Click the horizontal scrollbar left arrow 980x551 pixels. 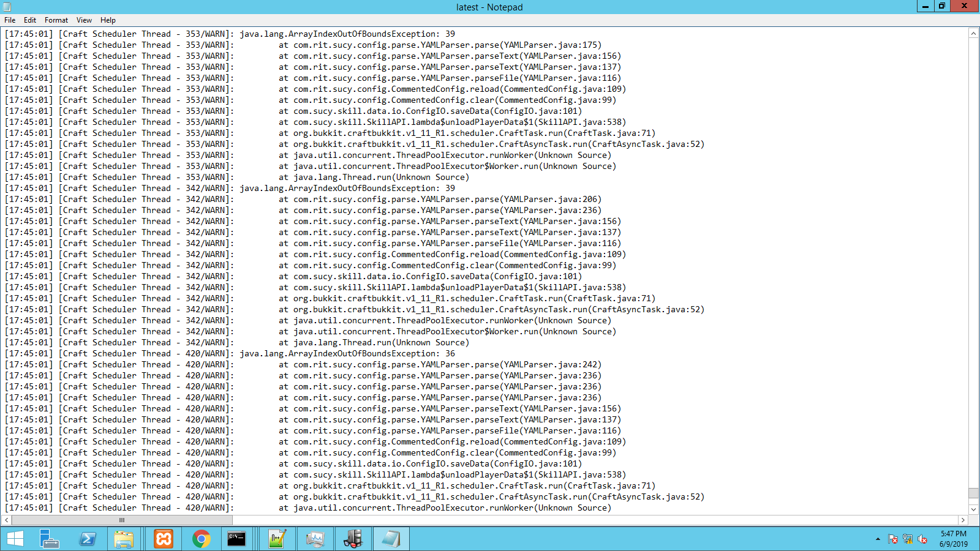tap(7, 520)
